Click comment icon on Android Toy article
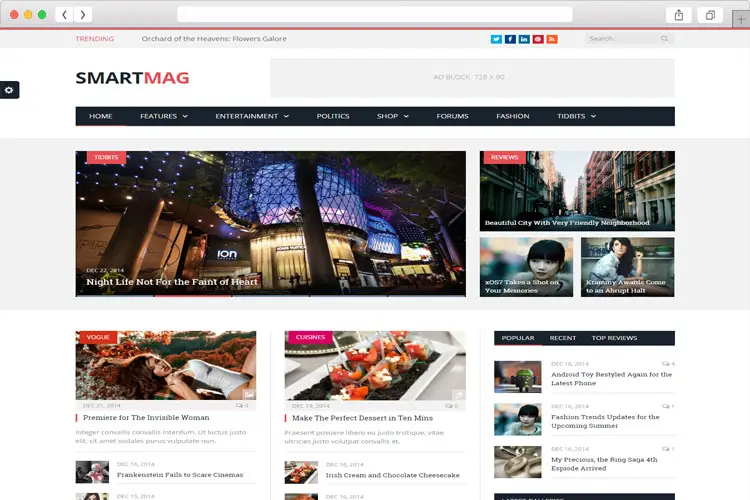The image size is (750, 500). point(665,364)
